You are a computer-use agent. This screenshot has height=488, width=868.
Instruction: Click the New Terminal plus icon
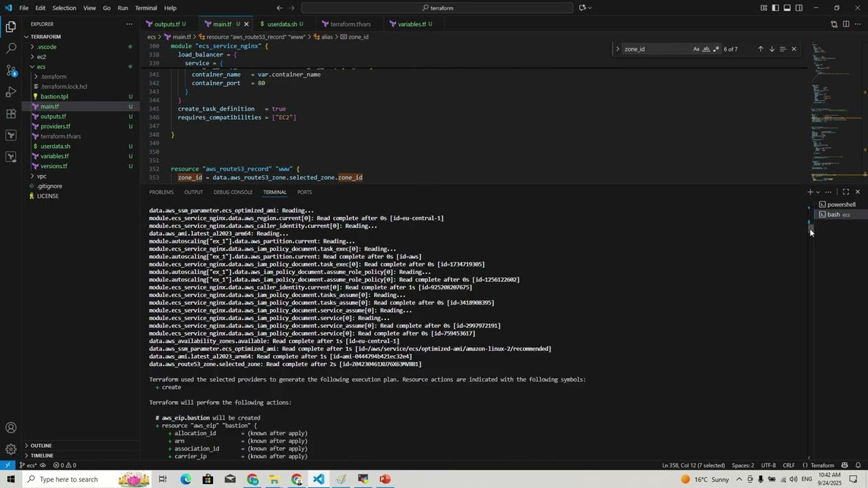(810, 192)
